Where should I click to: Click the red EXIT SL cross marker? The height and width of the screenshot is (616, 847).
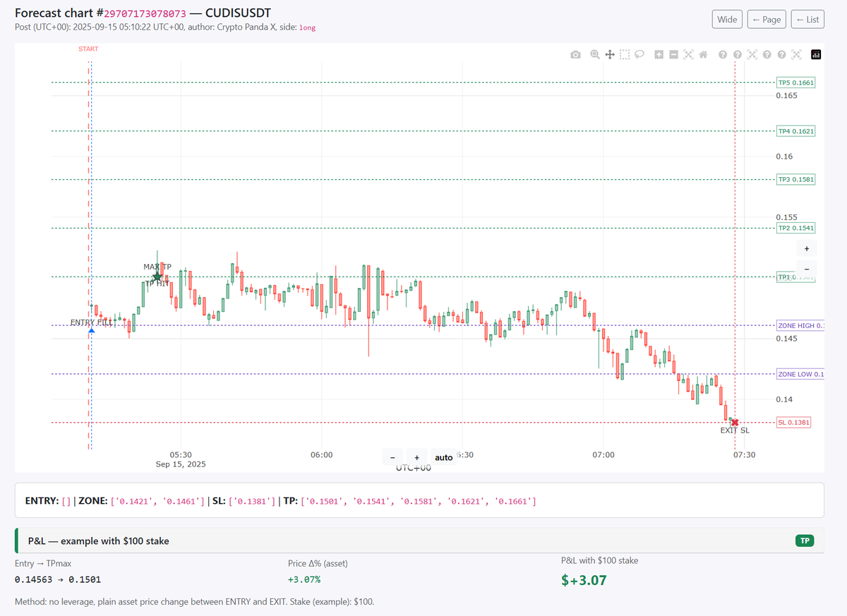[735, 422]
